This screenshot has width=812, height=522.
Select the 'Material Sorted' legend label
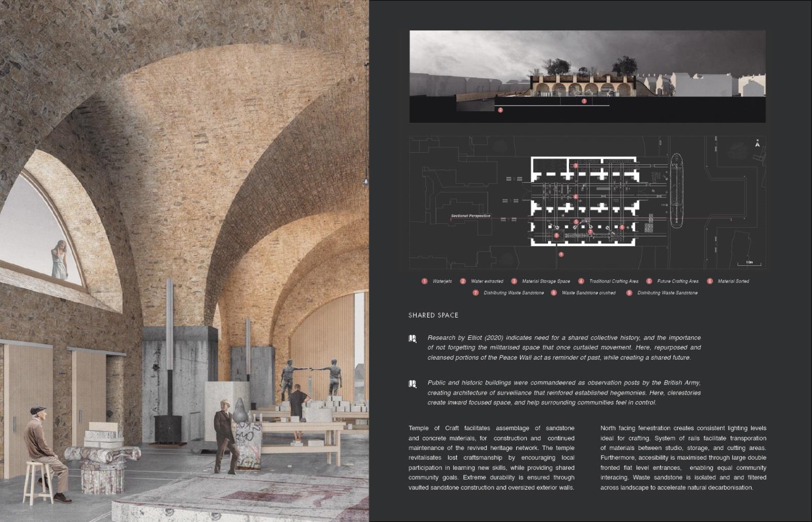tap(733, 281)
